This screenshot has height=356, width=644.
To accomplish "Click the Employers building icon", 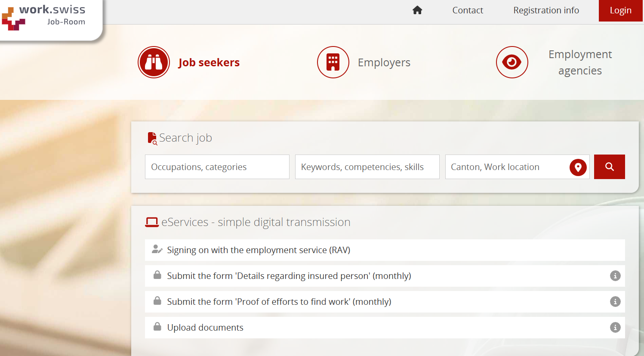I will click(x=333, y=62).
